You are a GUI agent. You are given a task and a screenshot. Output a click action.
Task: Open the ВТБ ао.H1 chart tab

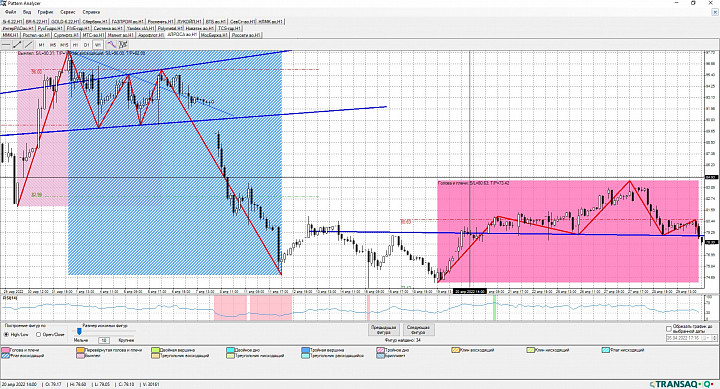tap(215, 22)
